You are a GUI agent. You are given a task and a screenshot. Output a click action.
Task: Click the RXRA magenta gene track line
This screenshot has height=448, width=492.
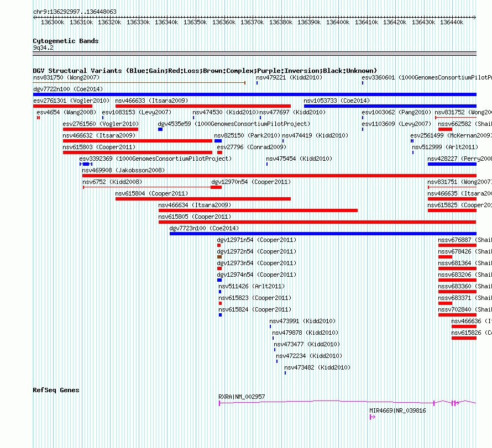347,402
